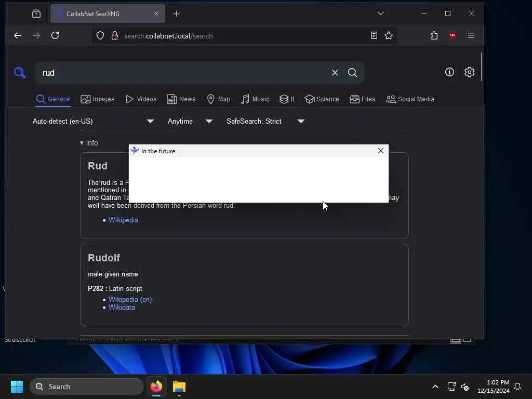Switch to the Science search tab

(x=322, y=99)
